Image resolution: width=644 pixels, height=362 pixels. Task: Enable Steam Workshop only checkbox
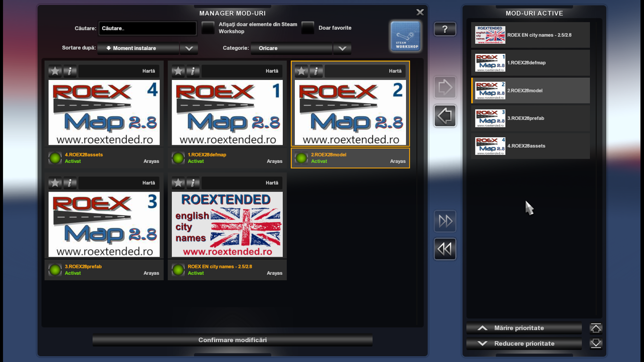point(208,28)
